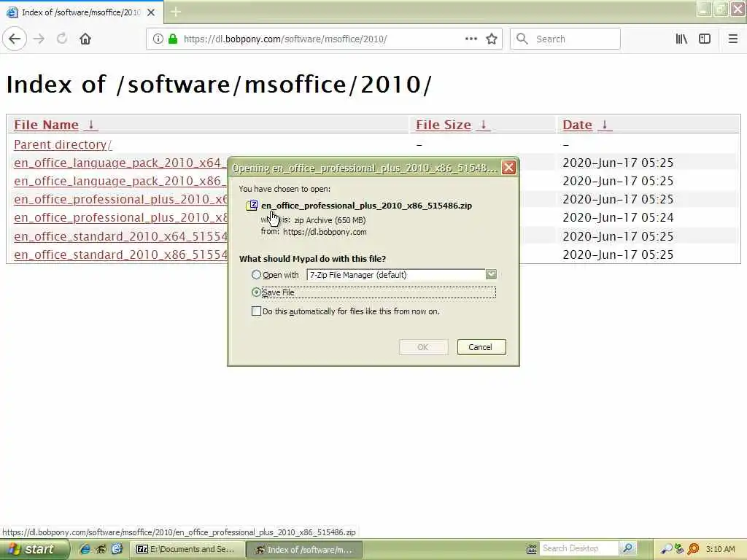Click the OK button in dialog
Viewport: 747px width, 560px height.
pyautogui.click(x=423, y=347)
